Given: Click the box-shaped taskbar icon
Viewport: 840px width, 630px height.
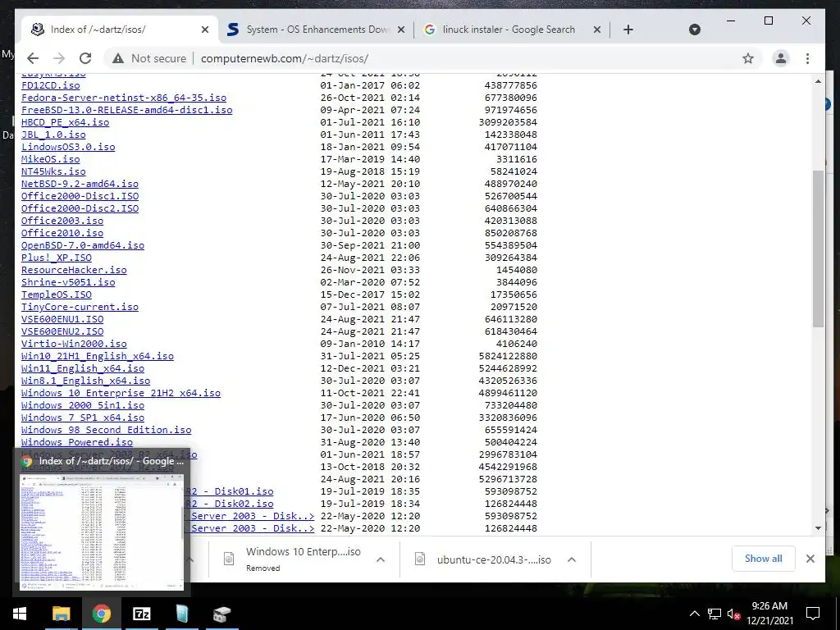Looking at the screenshot, I should (221, 614).
